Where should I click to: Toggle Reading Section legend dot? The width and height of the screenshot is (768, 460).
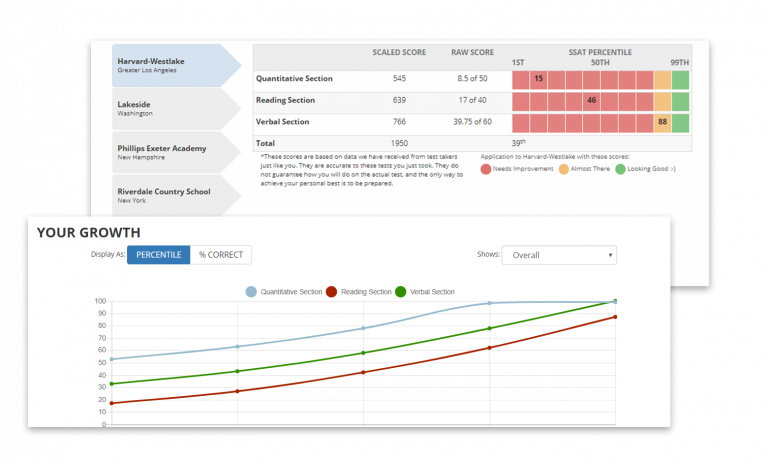[332, 292]
